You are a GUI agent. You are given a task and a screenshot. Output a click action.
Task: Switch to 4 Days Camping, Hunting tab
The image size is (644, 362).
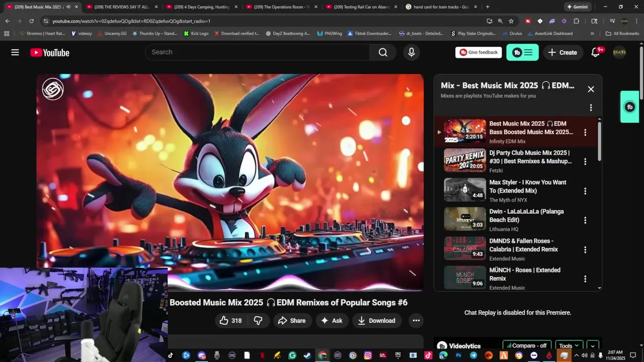201,7
